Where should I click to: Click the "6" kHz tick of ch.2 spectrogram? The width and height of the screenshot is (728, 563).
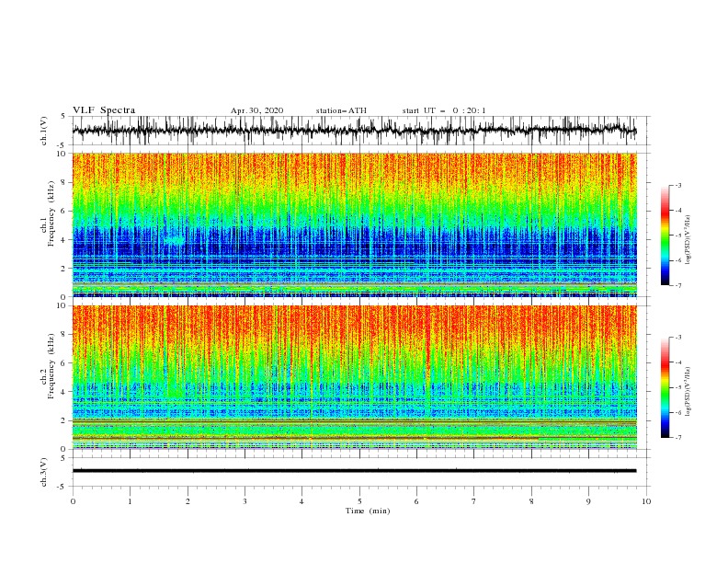pyautogui.click(x=65, y=363)
